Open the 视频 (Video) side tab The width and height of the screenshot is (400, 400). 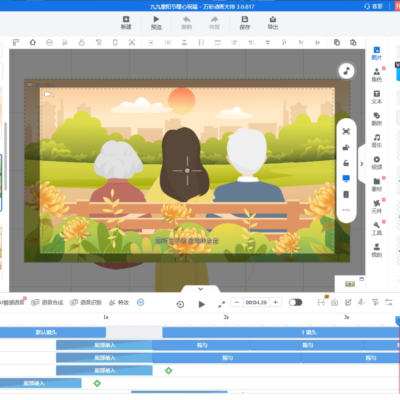[377, 163]
